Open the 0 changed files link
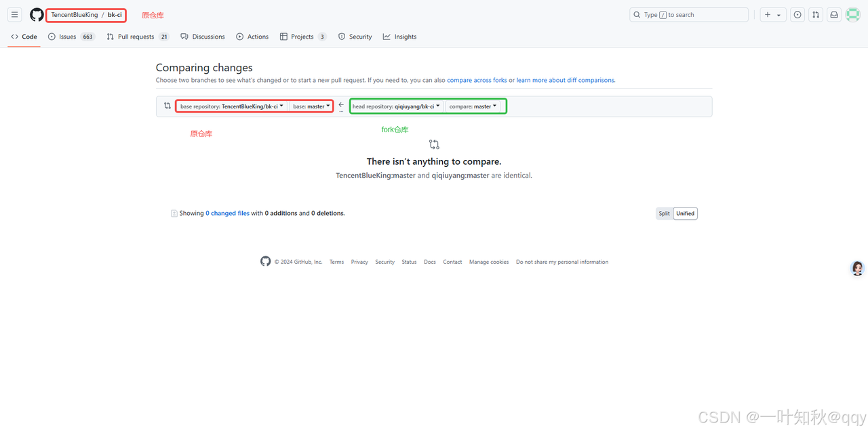868x432 pixels. coord(227,213)
